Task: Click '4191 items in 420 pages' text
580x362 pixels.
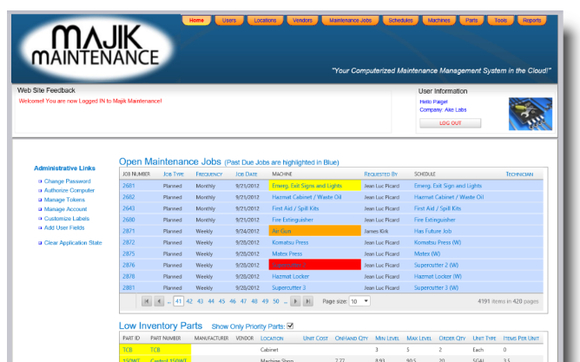Action: [x=508, y=301]
